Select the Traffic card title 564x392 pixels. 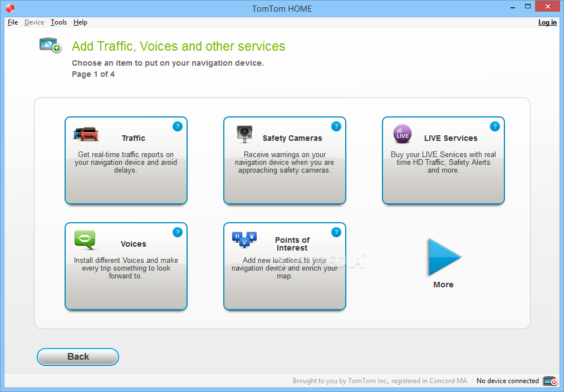(x=134, y=138)
